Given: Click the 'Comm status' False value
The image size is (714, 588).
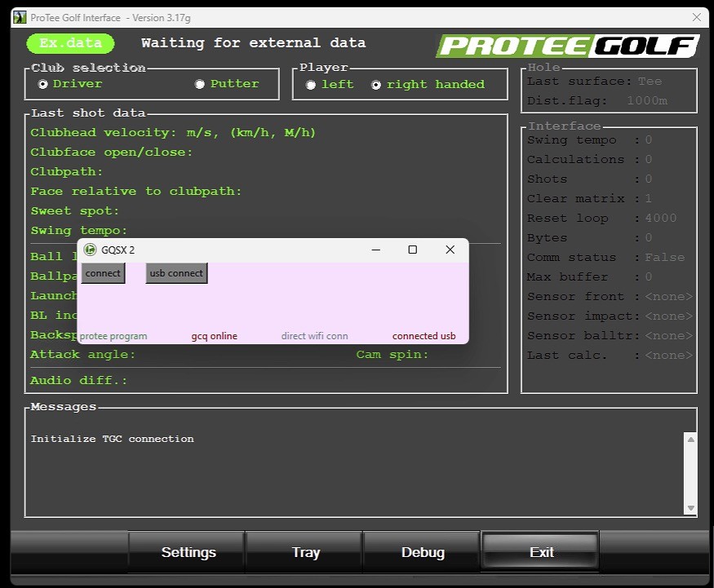Looking at the screenshot, I should (x=664, y=257).
